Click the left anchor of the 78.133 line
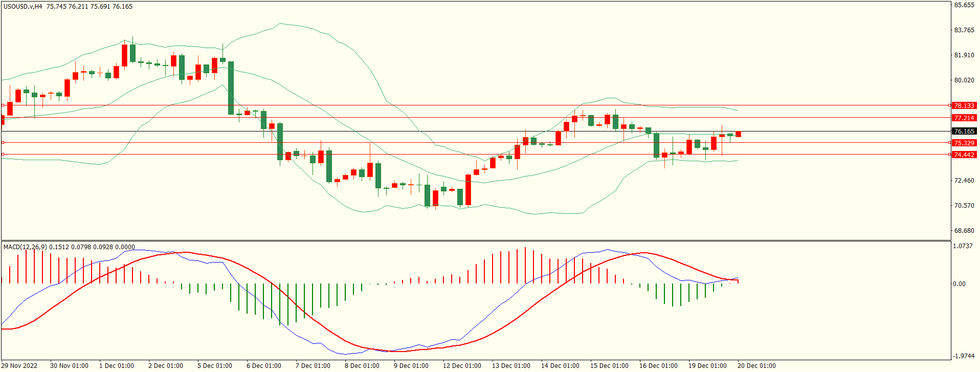The image size is (980, 372). pos(3,105)
